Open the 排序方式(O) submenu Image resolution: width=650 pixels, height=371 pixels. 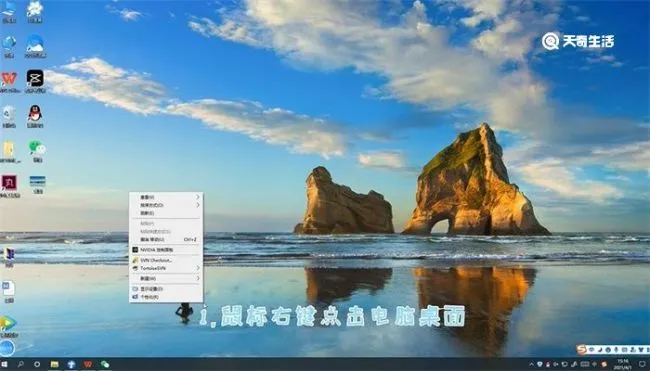(x=166, y=205)
